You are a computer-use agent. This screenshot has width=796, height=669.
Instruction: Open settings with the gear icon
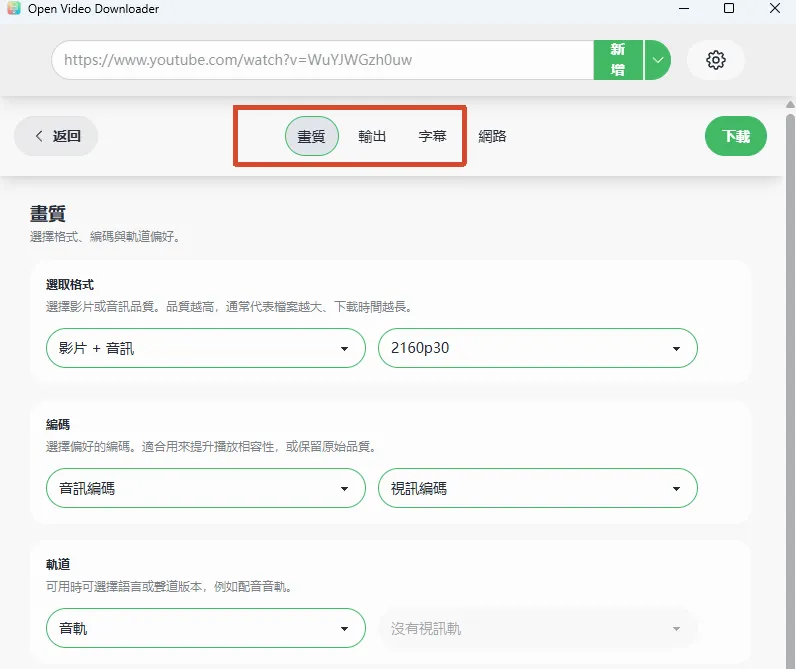pyautogui.click(x=716, y=60)
